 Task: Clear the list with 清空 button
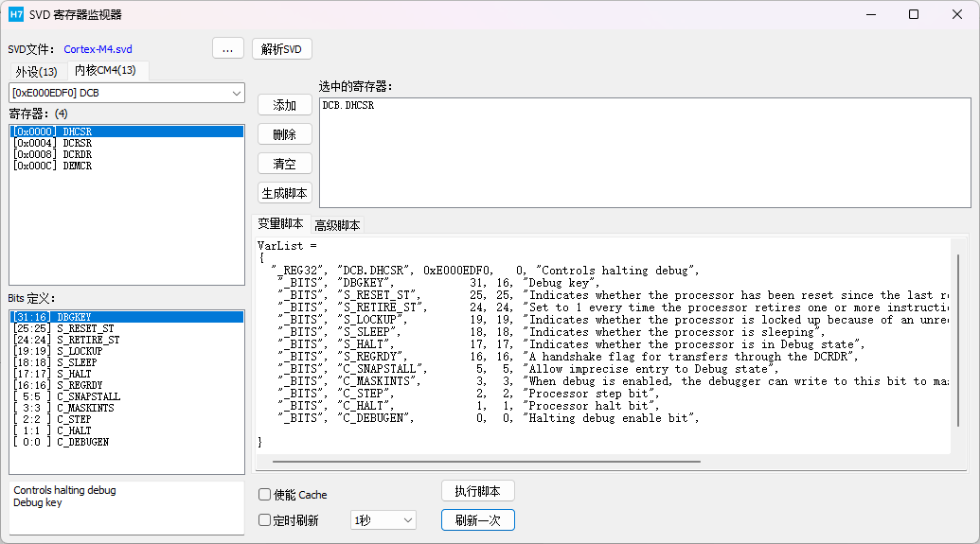[284, 164]
